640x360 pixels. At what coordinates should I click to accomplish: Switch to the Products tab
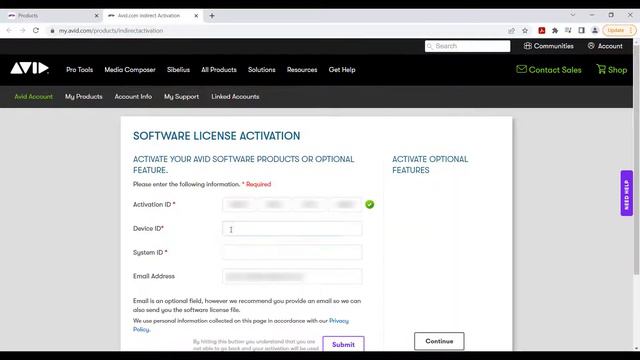click(52, 16)
